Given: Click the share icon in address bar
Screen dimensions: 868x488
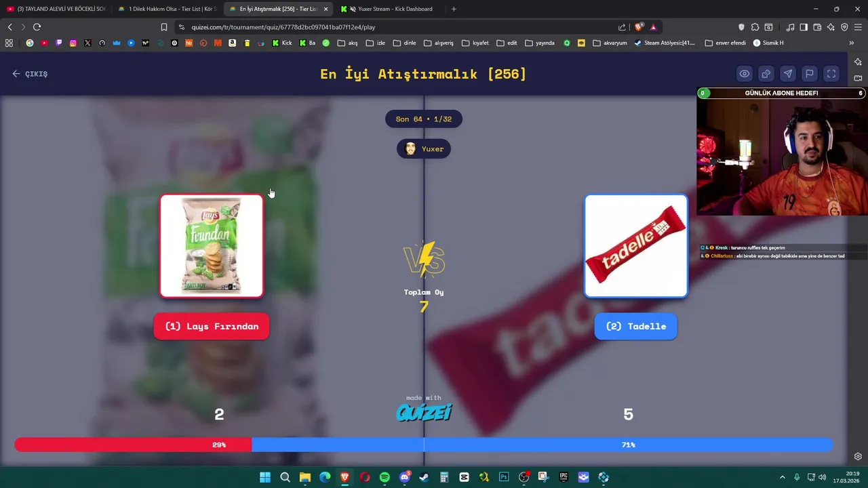Looking at the screenshot, I should click(x=622, y=27).
